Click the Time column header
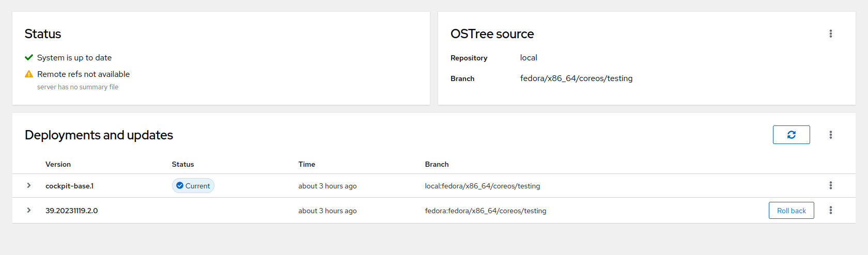The height and width of the screenshot is (255, 868). pos(306,164)
